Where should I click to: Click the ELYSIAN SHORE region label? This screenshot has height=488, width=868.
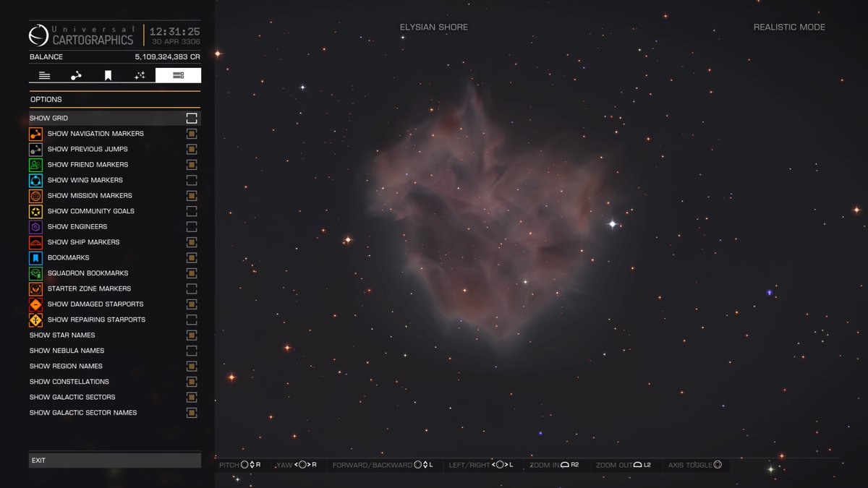[434, 27]
